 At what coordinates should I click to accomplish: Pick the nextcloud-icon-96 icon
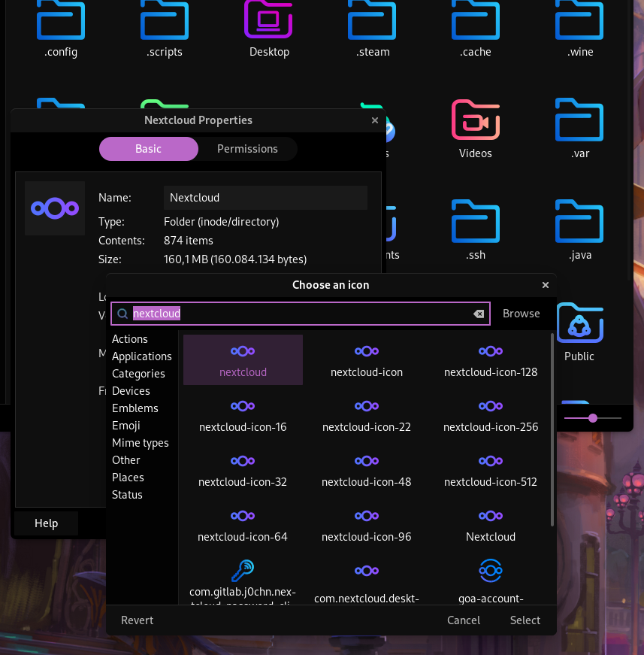click(x=367, y=524)
